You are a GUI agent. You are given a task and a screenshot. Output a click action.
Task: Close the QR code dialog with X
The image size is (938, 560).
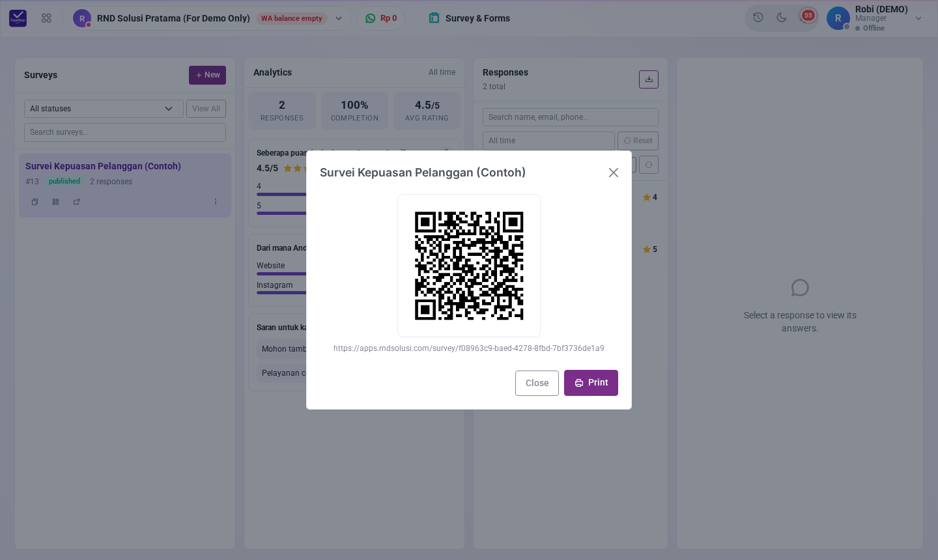click(614, 173)
